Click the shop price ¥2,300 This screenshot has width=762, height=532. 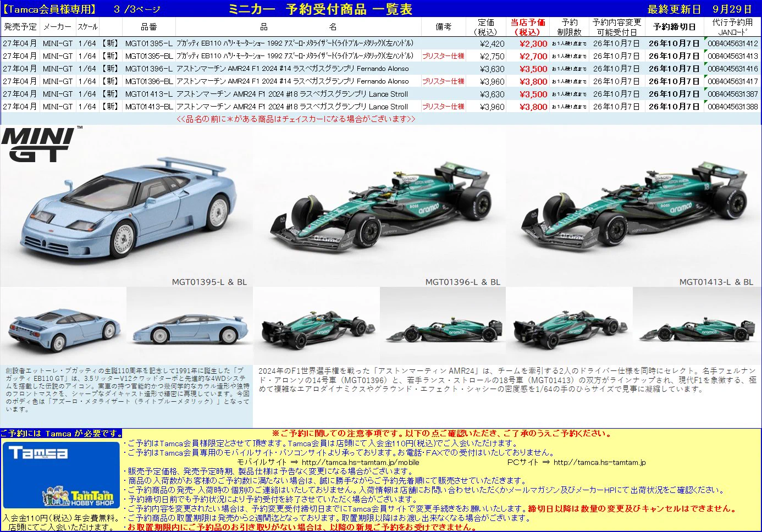(533, 43)
